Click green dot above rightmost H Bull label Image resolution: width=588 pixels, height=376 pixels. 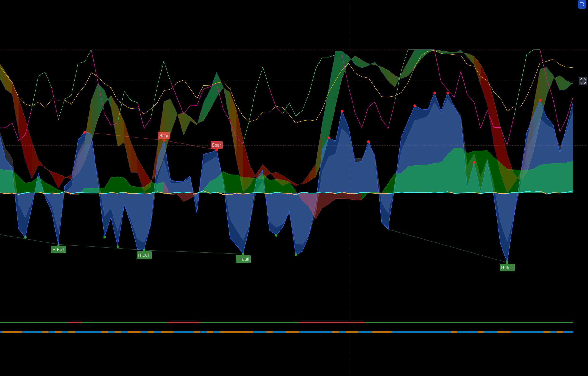[507, 263]
